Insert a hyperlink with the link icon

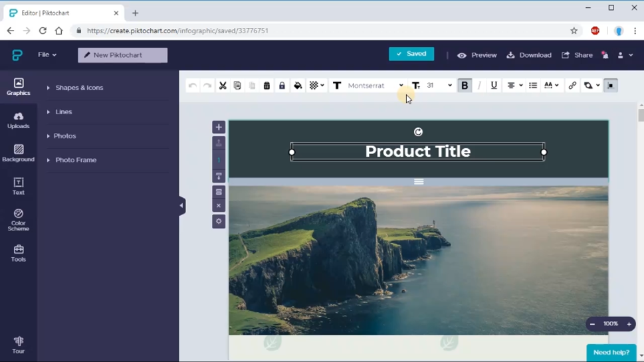click(x=572, y=86)
